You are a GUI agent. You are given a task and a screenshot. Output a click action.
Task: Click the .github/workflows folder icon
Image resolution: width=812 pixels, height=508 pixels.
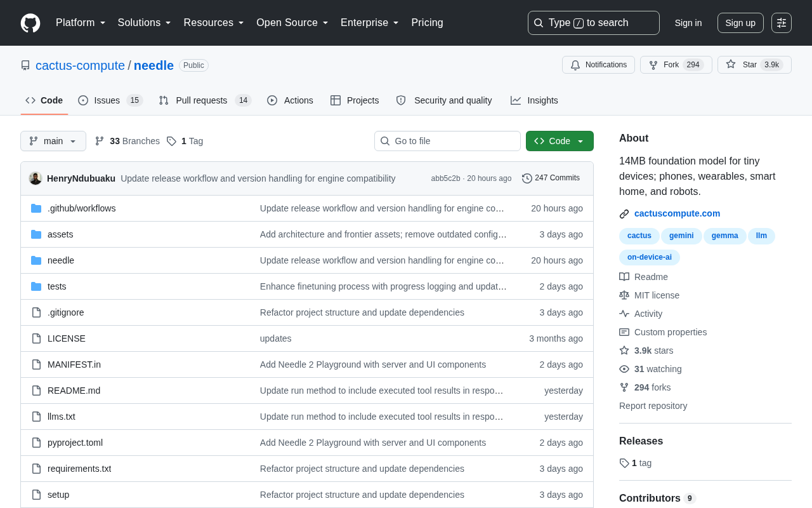36,208
